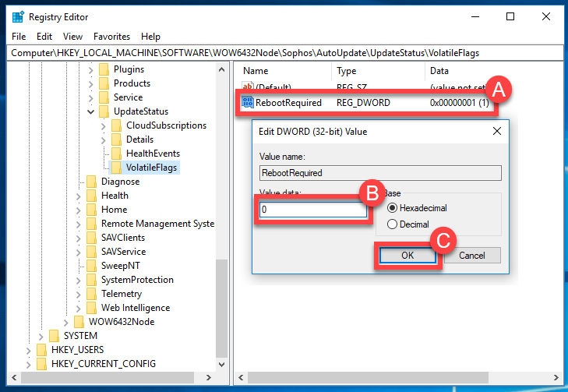This screenshot has width=568, height=392.
Task: Click the Value data input field
Action: (x=313, y=210)
